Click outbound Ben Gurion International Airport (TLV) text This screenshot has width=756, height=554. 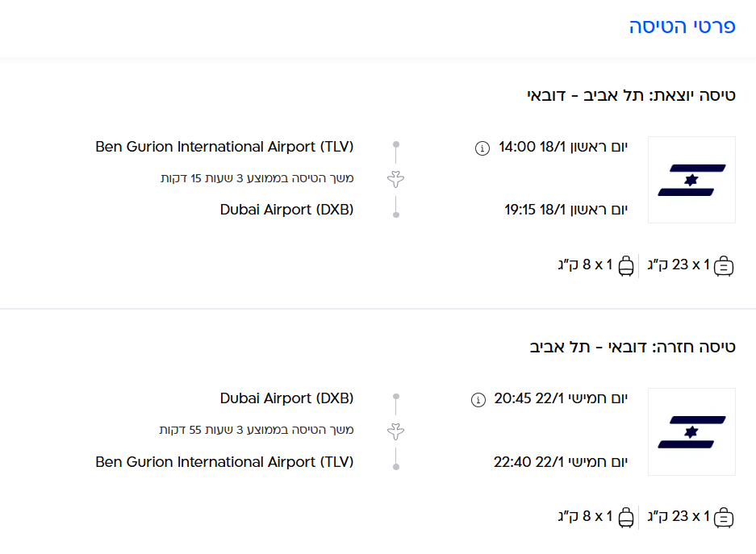pyautogui.click(x=224, y=147)
